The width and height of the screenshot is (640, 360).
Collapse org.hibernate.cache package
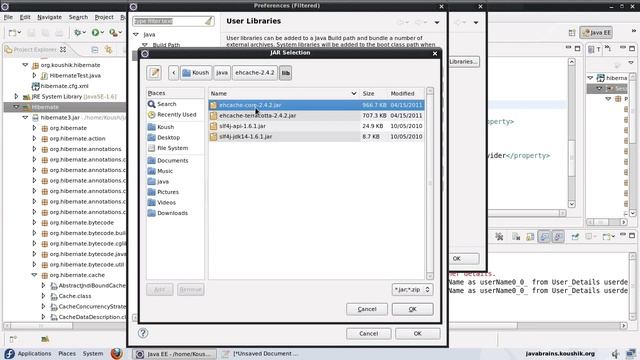click(x=34, y=275)
